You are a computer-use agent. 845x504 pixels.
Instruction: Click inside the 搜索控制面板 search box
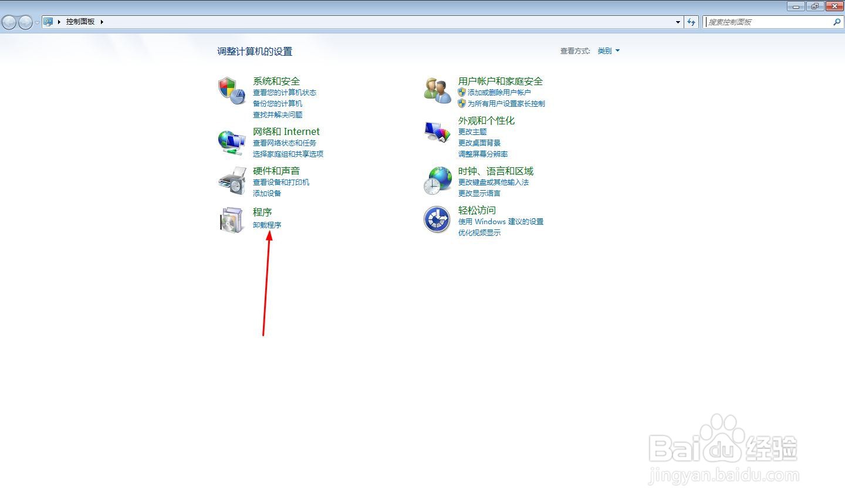tap(768, 22)
